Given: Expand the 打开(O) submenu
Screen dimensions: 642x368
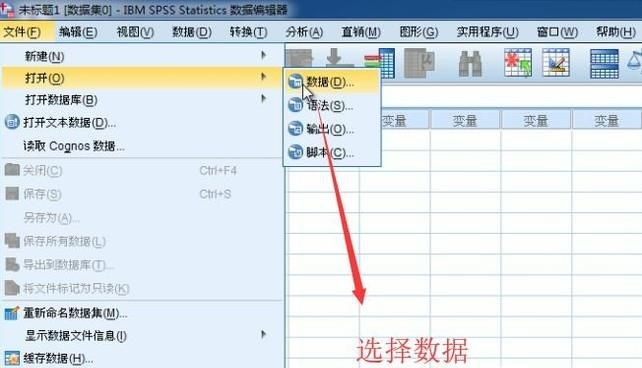Looking at the screenshot, I should pos(141,78).
